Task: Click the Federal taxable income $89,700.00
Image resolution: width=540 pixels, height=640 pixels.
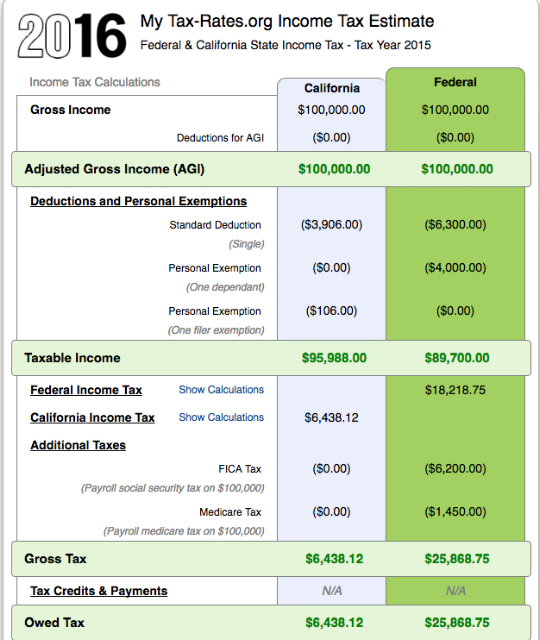Action: [x=457, y=358]
